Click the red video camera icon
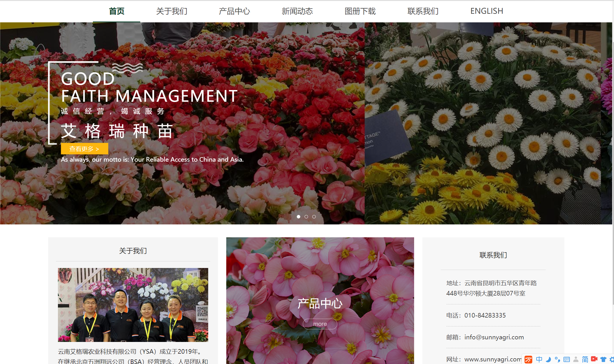This screenshot has width=614, height=364. pyautogui.click(x=594, y=359)
